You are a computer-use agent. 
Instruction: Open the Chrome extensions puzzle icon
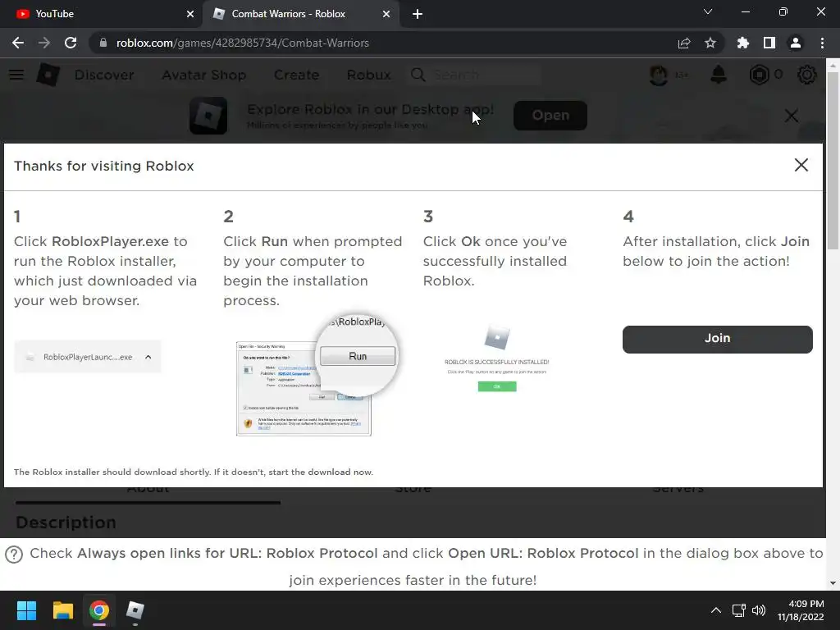click(742, 43)
